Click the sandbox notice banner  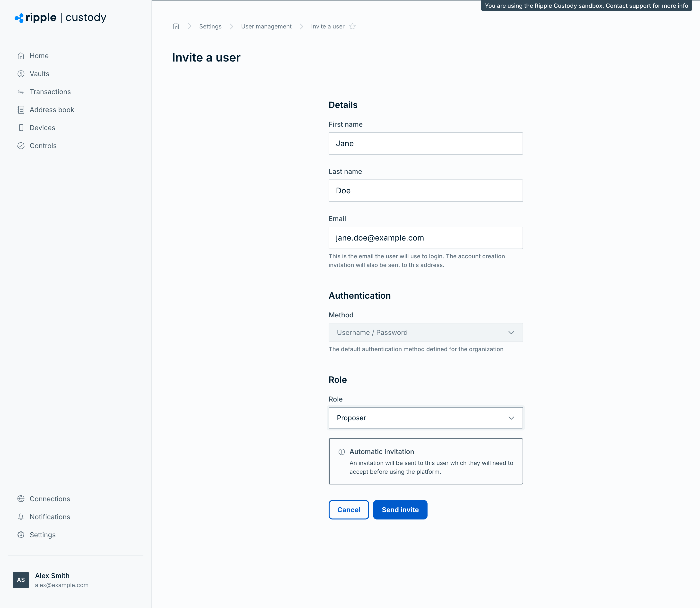point(586,6)
